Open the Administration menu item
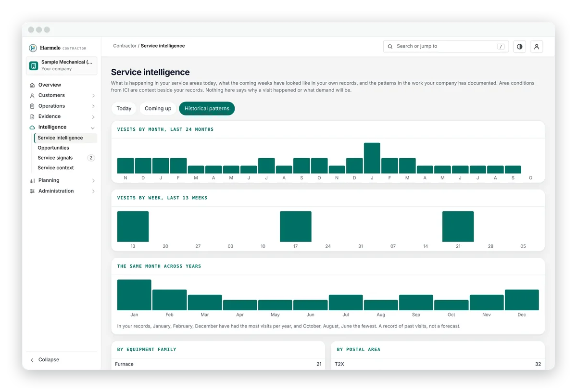Image resolution: width=577 pixels, height=392 pixels. coord(62,191)
